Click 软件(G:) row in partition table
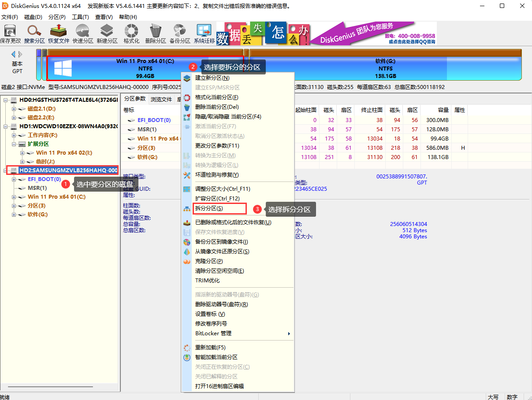The height and width of the screenshot is (400, 532). 294,157
